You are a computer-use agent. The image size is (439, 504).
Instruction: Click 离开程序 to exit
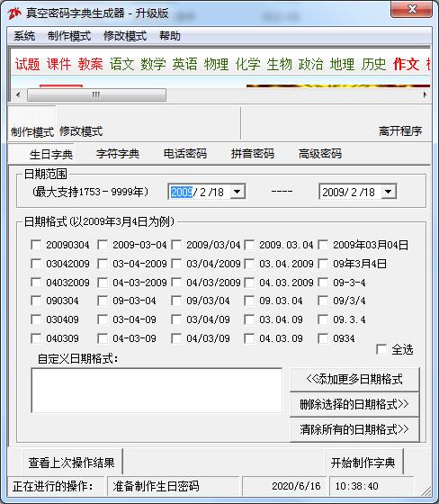(400, 130)
